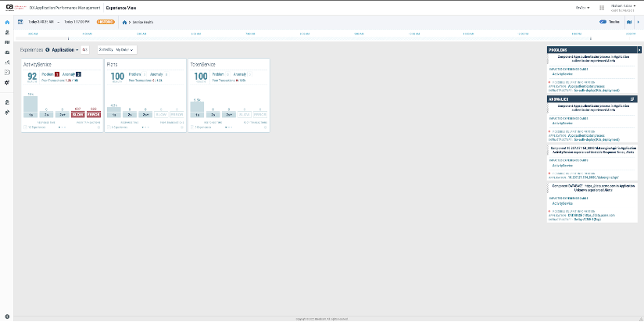Image resolution: width=644 pixels, height=322 pixels.
Task: Open the Sorted by My Order dropdown
Action: coord(117,49)
